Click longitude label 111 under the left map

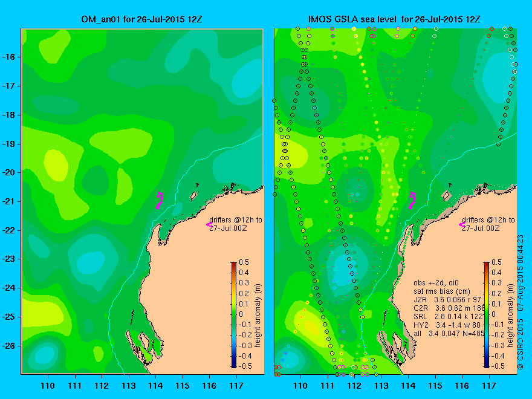(x=74, y=386)
